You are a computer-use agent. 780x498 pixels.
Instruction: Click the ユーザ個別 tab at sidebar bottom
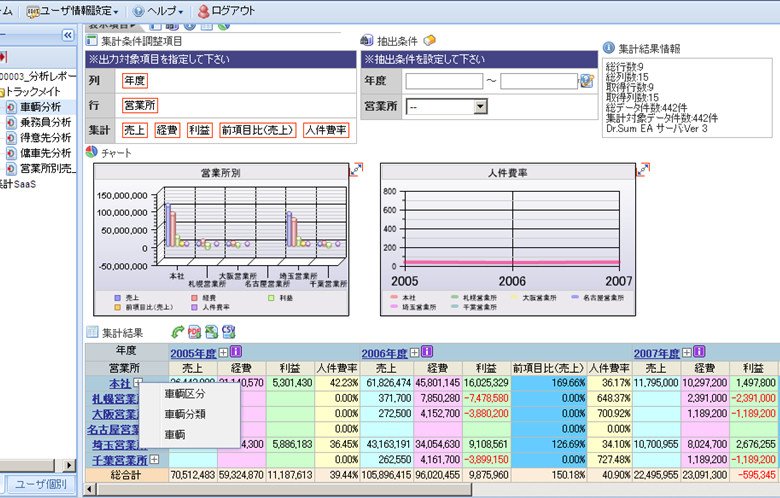click(x=41, y=484)
